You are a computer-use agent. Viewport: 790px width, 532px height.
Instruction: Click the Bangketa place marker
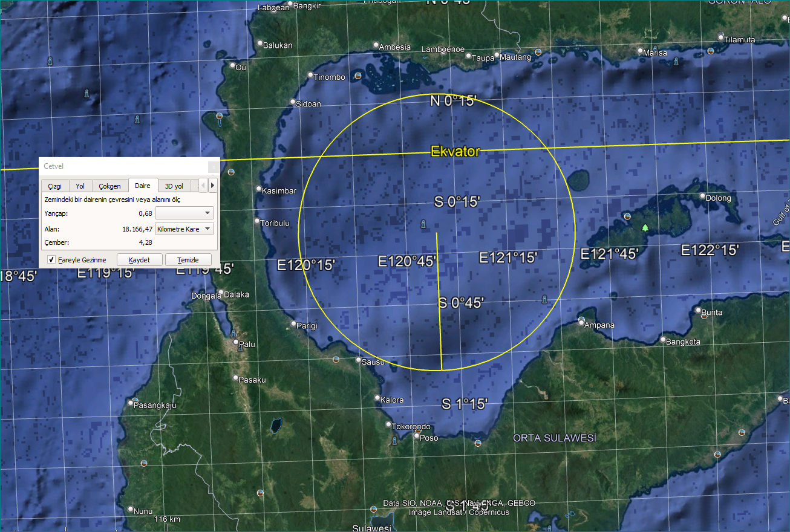[663, 340]
